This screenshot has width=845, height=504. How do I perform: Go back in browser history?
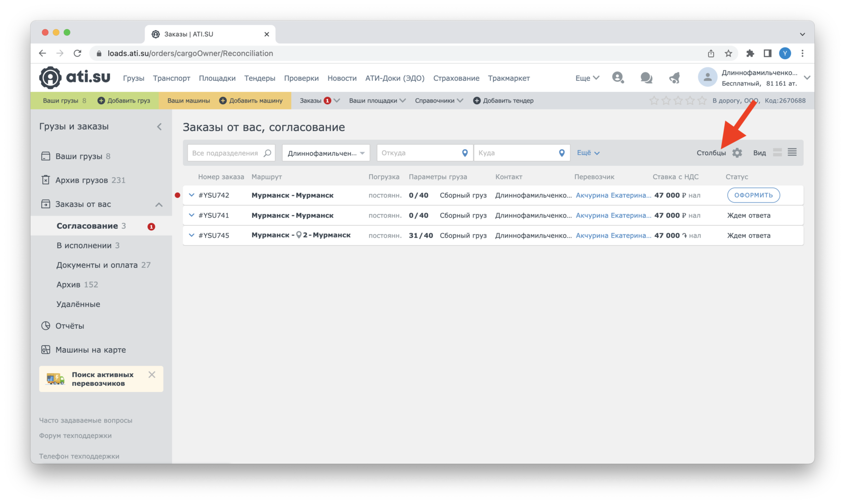coord(43,53)
